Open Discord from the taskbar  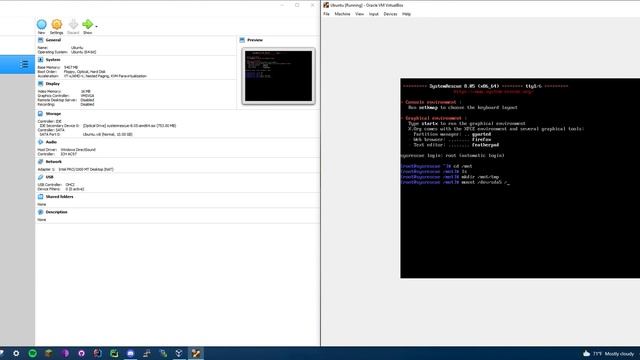[130, 353]
